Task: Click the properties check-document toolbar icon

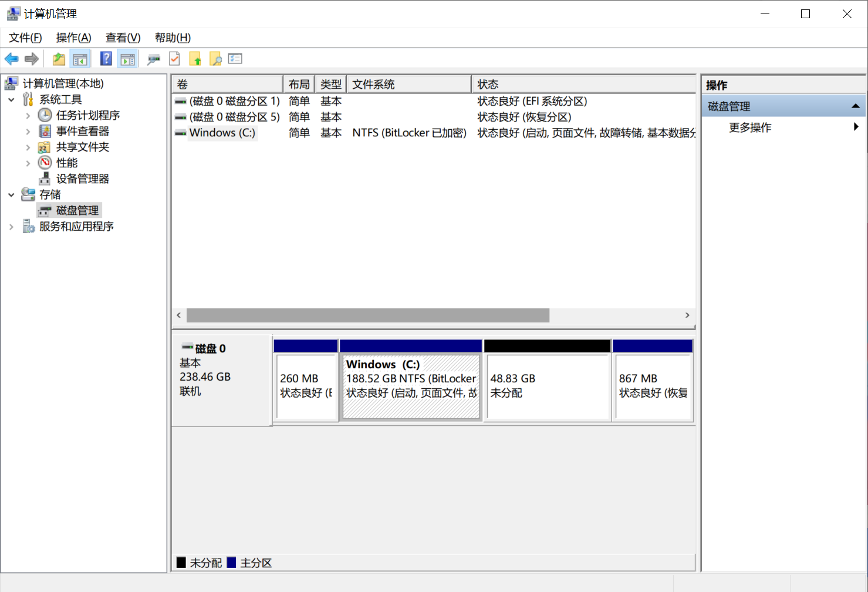Action: click(x=174, y=58)
